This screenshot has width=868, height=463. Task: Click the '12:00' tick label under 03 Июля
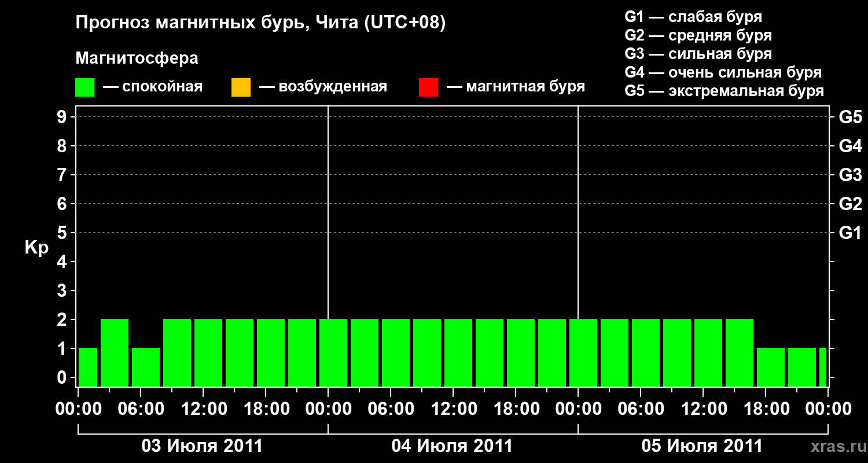pos(203,409)
